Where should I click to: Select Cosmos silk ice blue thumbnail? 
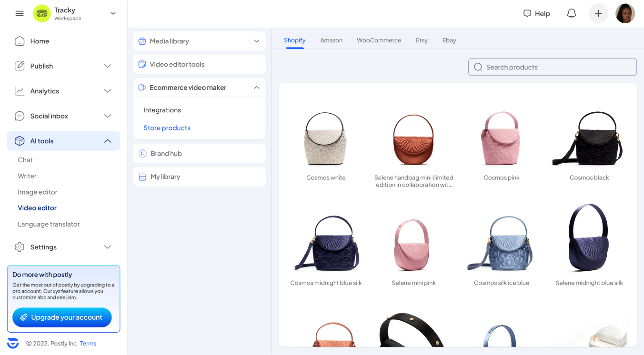501,243
